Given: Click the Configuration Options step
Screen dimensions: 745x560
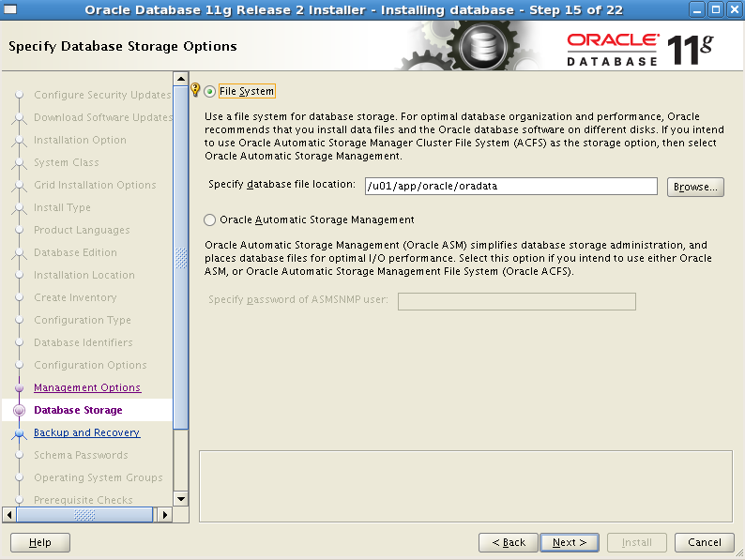Looking at the screenshot, I should pyautogui.click(x=90, y=365).
